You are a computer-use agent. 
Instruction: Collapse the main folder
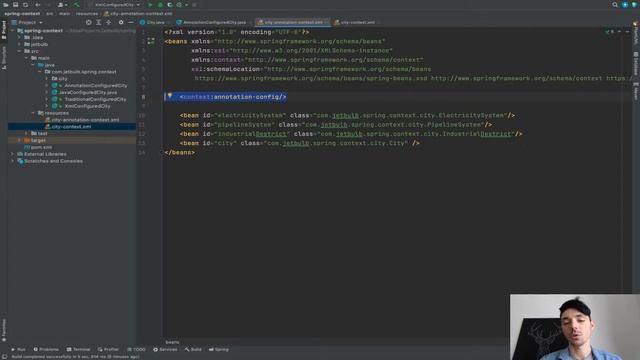click(x=26, y=58)
